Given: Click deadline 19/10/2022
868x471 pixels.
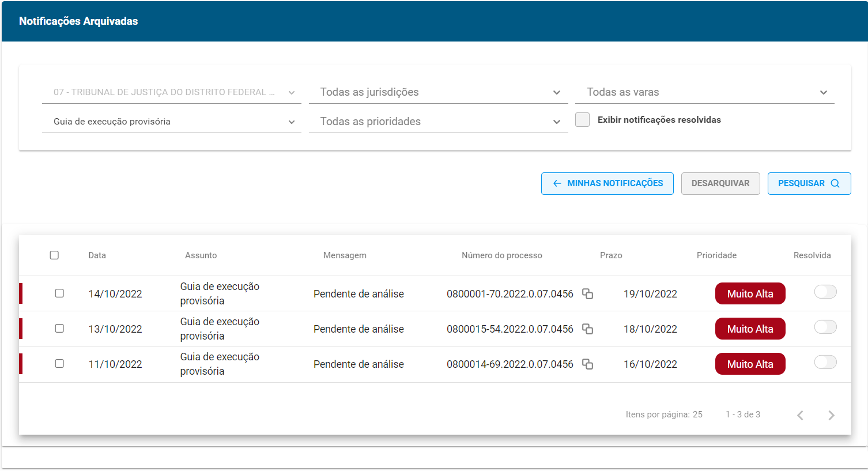Looking at the screenshot, I should point(650,294).
